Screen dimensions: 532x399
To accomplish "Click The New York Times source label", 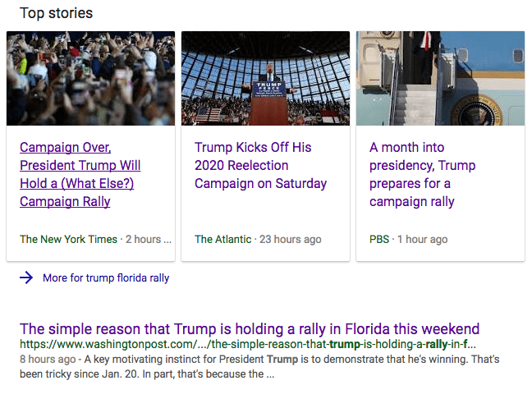I will point(68,240).
